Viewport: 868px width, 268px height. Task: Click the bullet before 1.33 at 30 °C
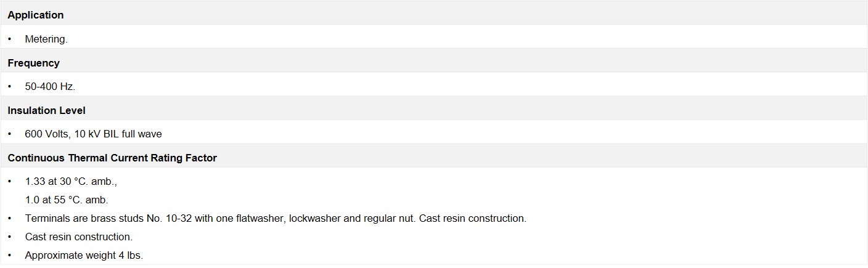pos(10,182)
